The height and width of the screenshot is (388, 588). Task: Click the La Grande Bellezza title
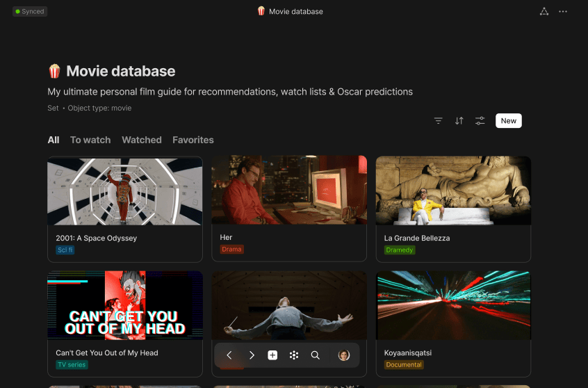point(417,239)
